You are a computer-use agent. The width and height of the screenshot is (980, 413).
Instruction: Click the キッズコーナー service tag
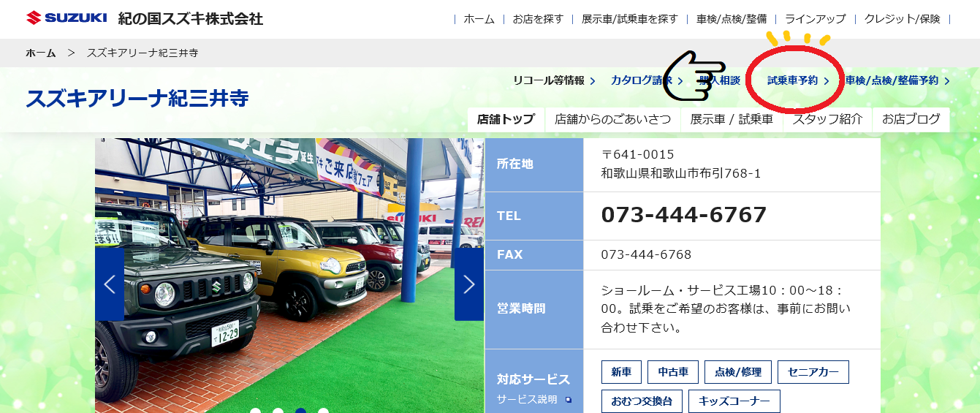tap(734, 401)
